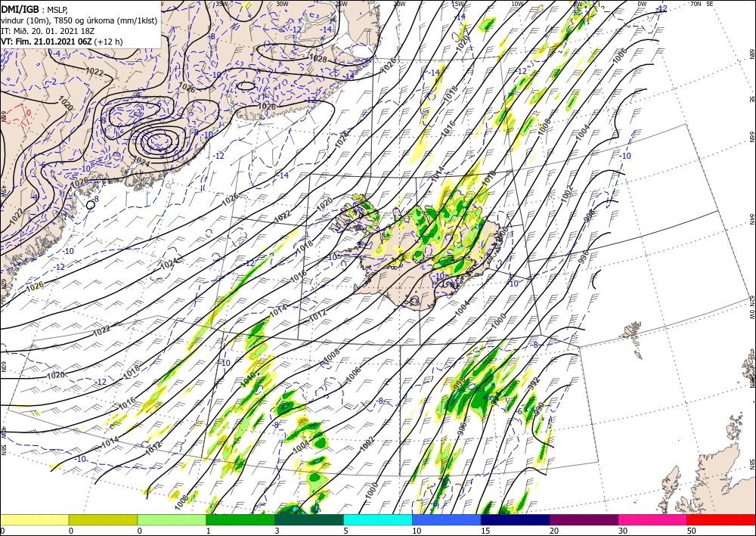Click the red '0' temperature label
The width and height of the screenshot is (756, 536).
[x=29, y=113]
